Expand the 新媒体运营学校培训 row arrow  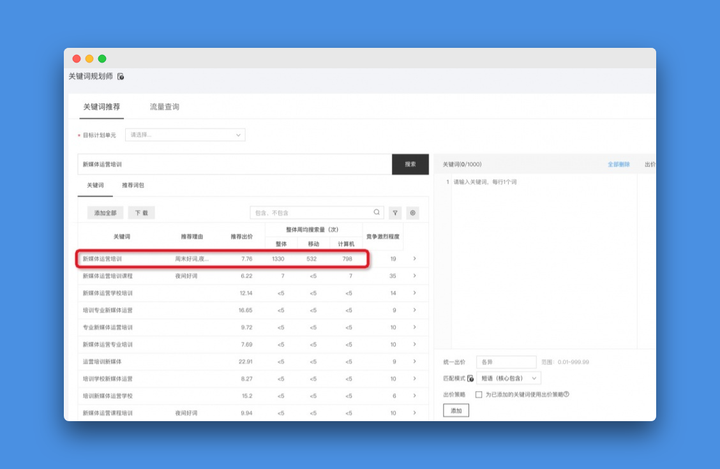tap(415, 293)
